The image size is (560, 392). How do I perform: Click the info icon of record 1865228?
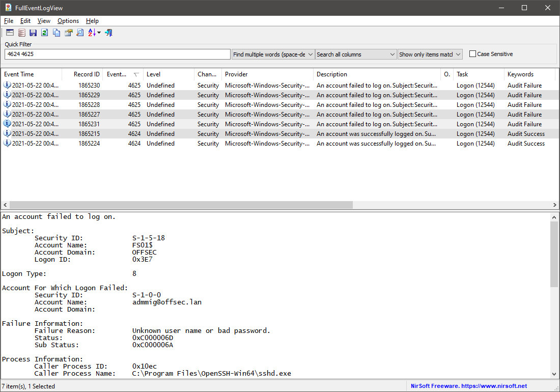pos(7,104)
